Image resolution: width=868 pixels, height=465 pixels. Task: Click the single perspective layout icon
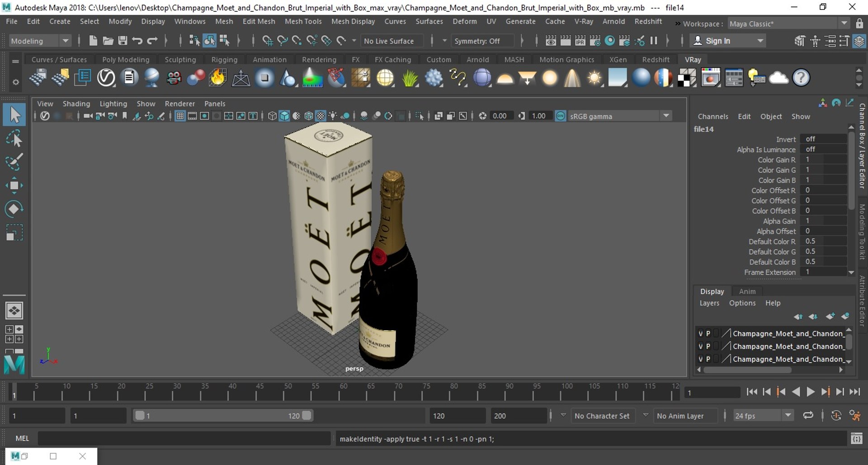tap(14, 311)
